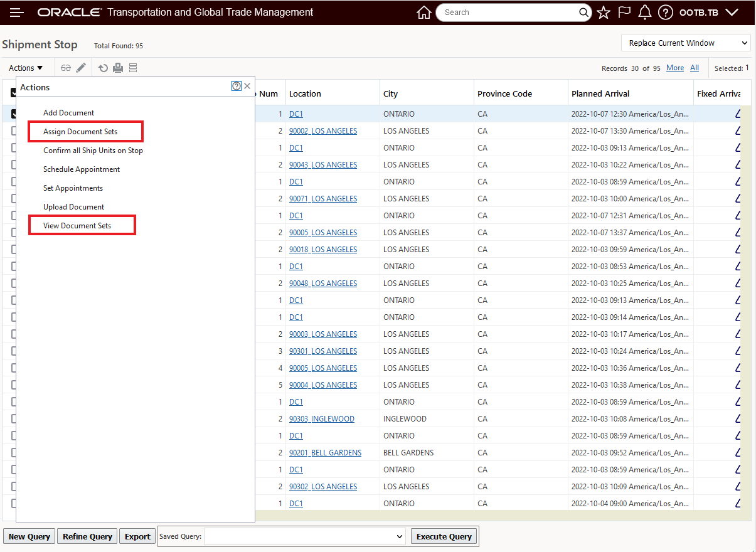Open help via the question mark icon
This screenshot has width=756, height=552.
click(x=665, y=12)
